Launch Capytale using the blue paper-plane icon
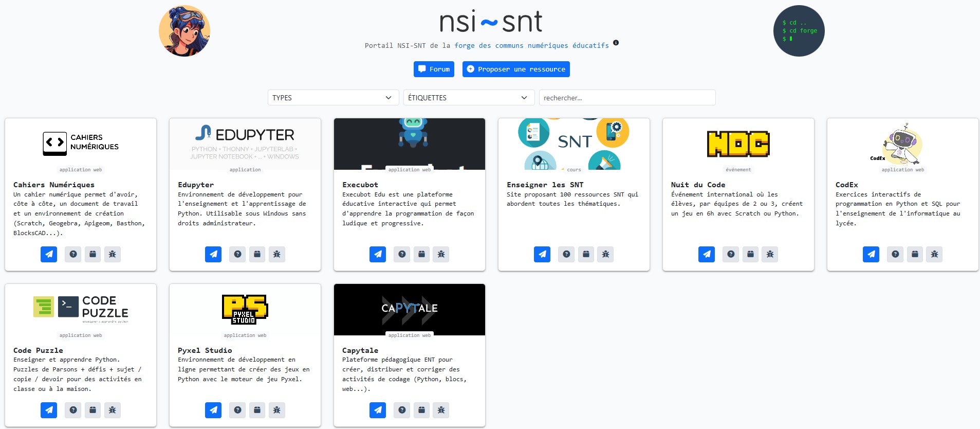 pos(378,410)
